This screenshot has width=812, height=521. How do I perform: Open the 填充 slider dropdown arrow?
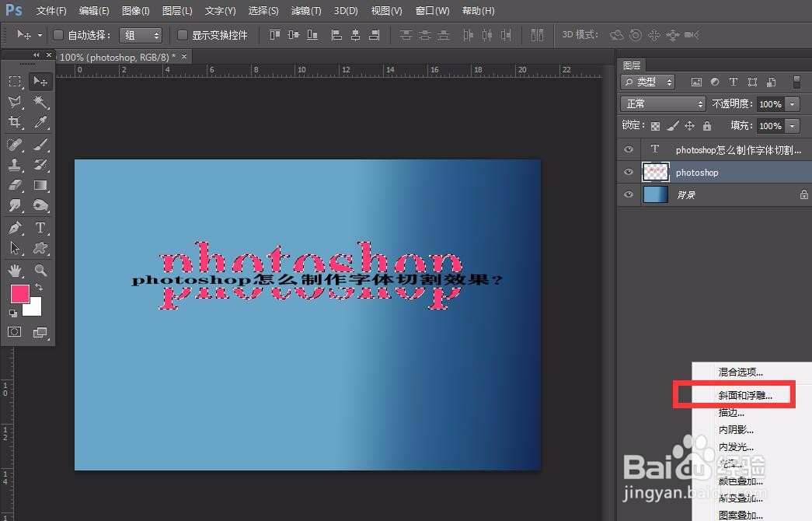tap(793, 126)
